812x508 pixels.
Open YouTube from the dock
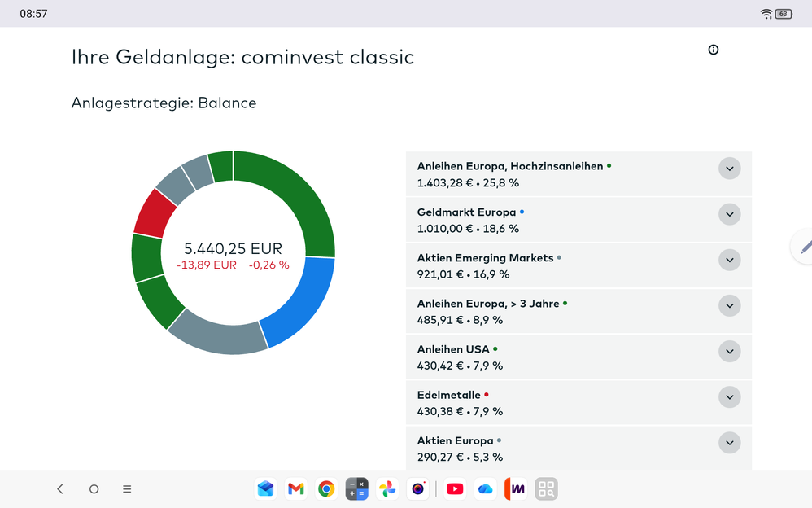[x=455, y=488]
